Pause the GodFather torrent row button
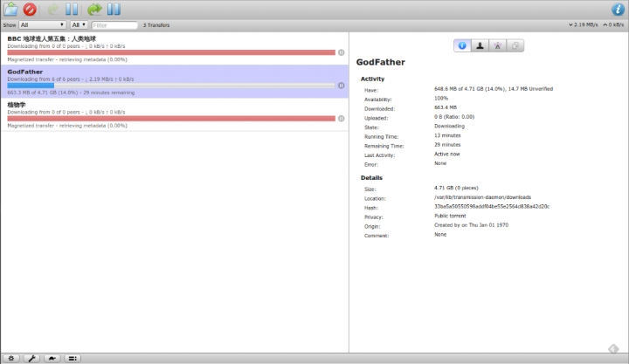 (x=341, y=86)
